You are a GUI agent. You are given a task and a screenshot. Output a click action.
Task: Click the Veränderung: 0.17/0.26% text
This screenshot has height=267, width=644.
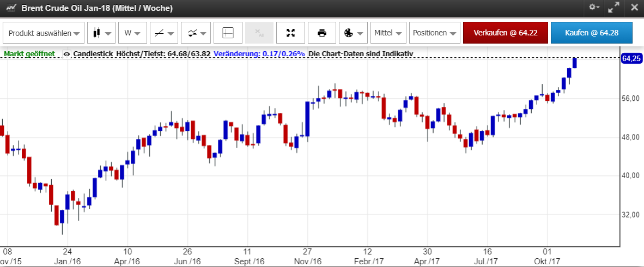(259, 54)
